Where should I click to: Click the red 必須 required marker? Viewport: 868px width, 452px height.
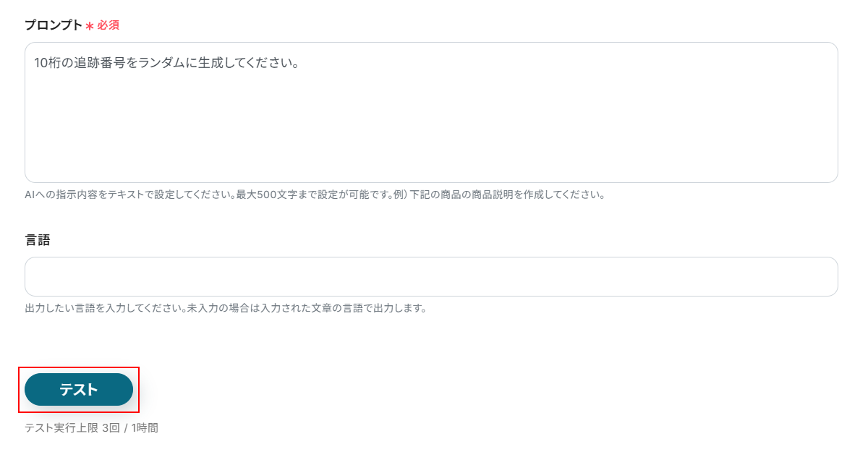coord(109,25)
